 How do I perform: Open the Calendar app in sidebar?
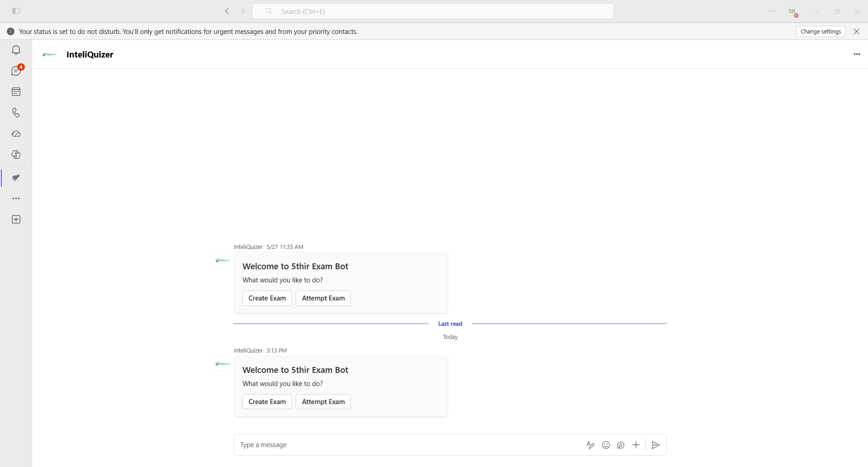coord(16,92)
